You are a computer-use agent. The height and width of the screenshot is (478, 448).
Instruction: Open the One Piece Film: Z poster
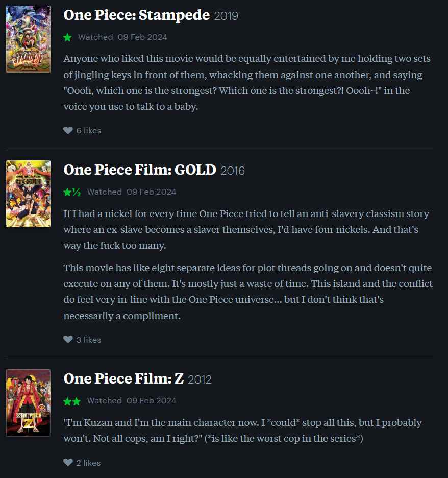click(29, 403)
